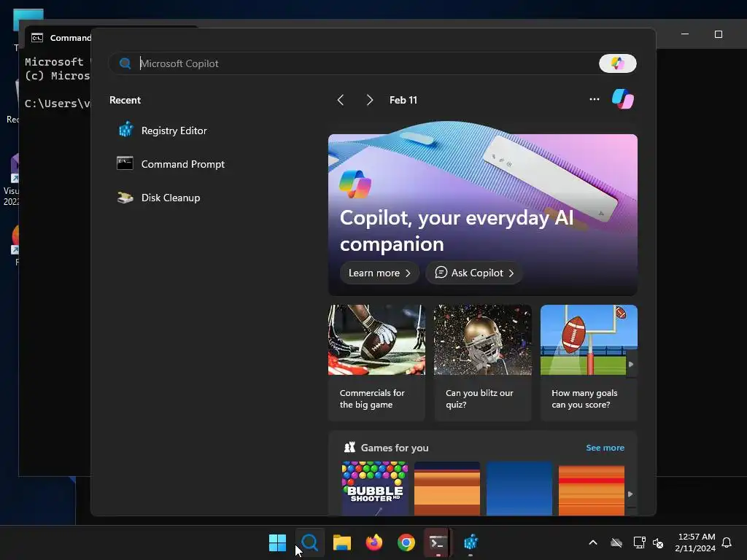Open the three-dot options menu
The height and width of the screenshot is (560, 747).
click(594, 99)
